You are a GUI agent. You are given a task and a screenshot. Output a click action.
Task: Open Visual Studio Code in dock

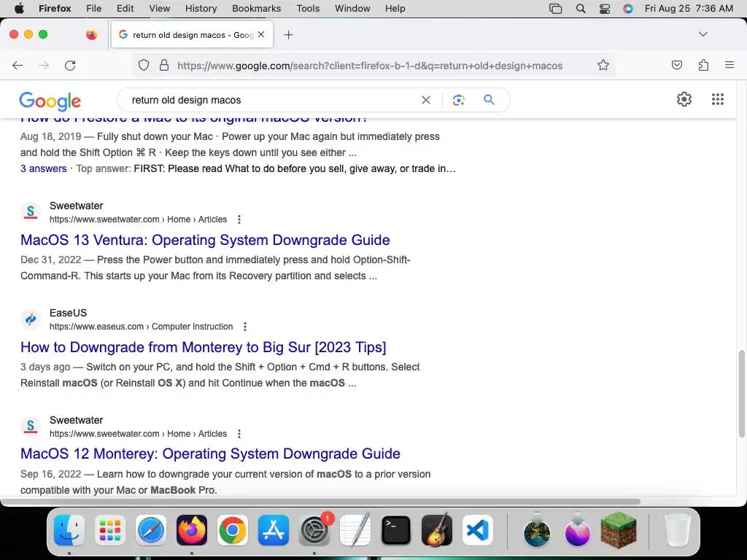click(477, 530)
